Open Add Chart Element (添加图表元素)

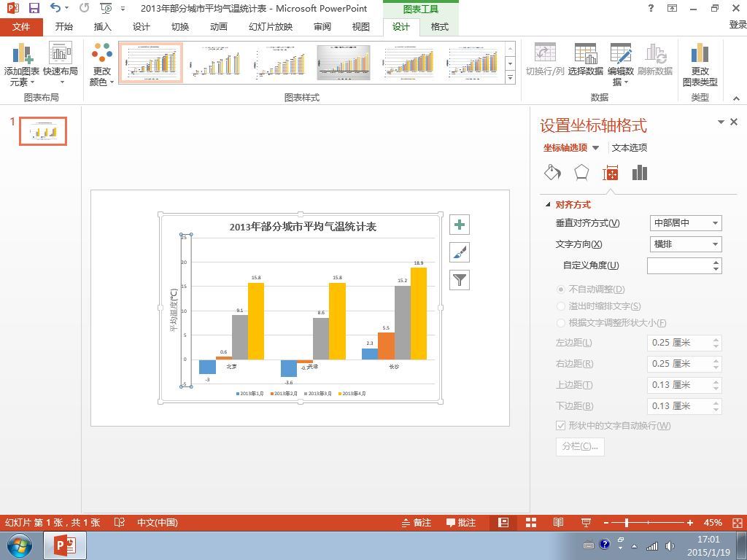(x=21, y=64)
